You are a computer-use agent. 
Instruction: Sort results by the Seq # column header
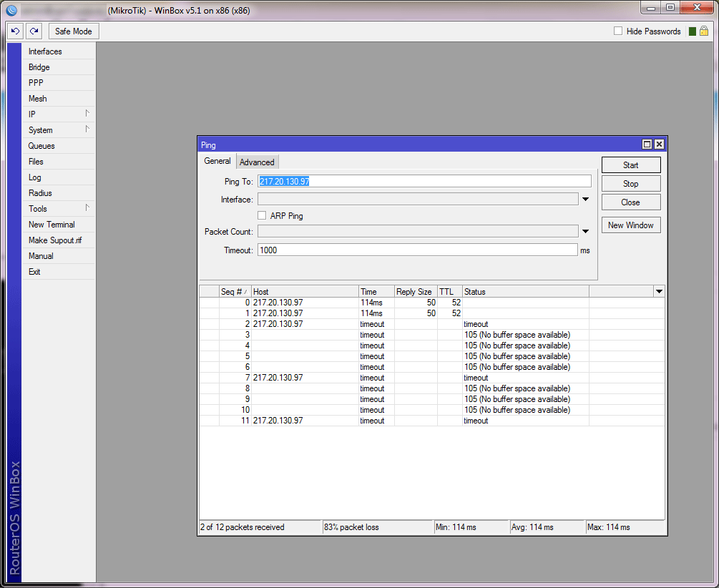tap(235, 292)
